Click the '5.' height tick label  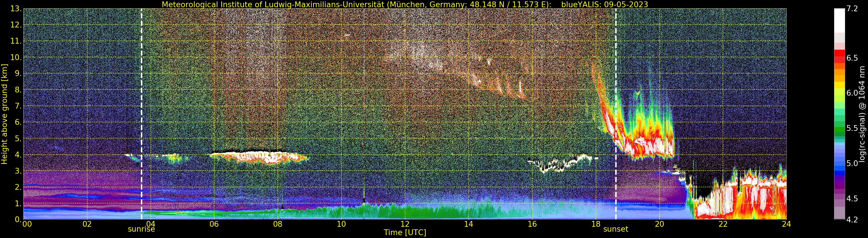tap(18, 138)
